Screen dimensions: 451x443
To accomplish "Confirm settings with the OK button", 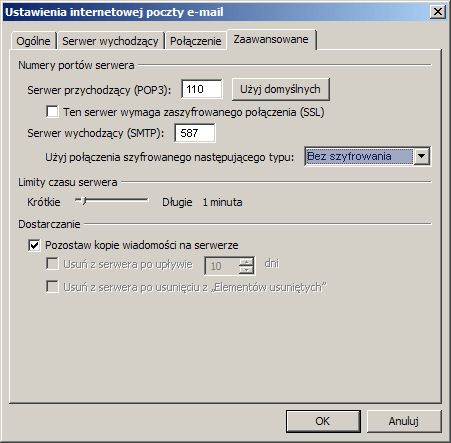I will coord(323,421).
